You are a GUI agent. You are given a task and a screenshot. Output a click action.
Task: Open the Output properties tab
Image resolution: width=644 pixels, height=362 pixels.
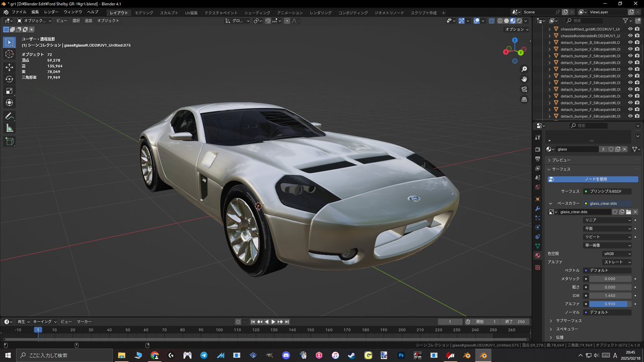pos(537,159)
